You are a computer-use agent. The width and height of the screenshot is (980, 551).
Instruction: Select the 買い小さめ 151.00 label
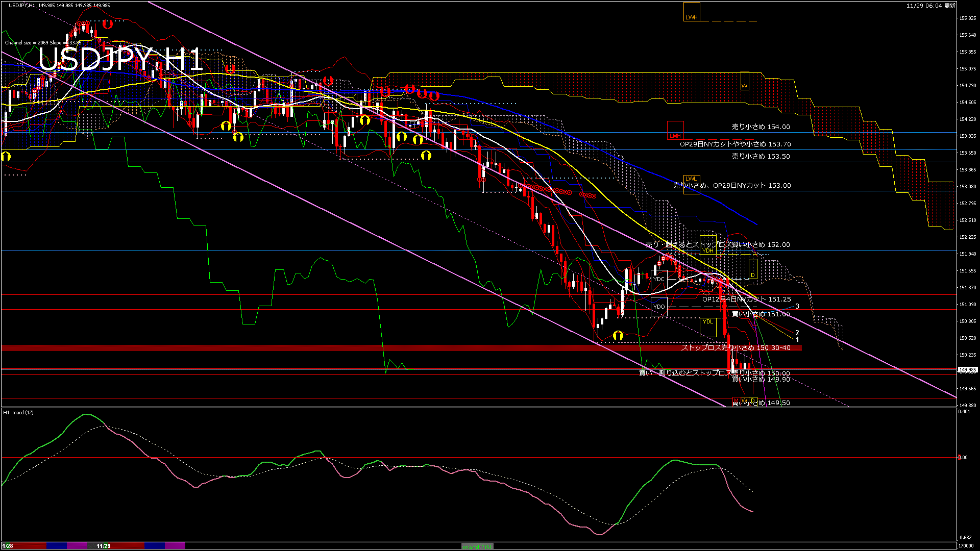761,314
